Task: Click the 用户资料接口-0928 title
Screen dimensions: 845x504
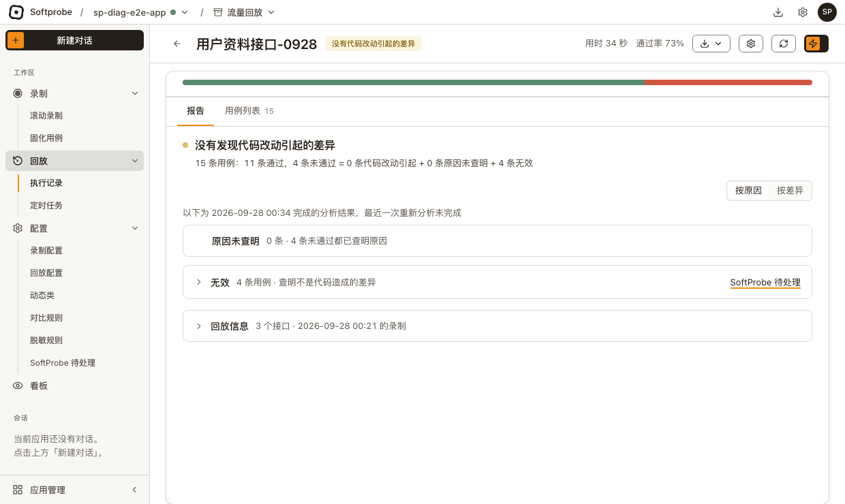Action: [x=257, y=44]
